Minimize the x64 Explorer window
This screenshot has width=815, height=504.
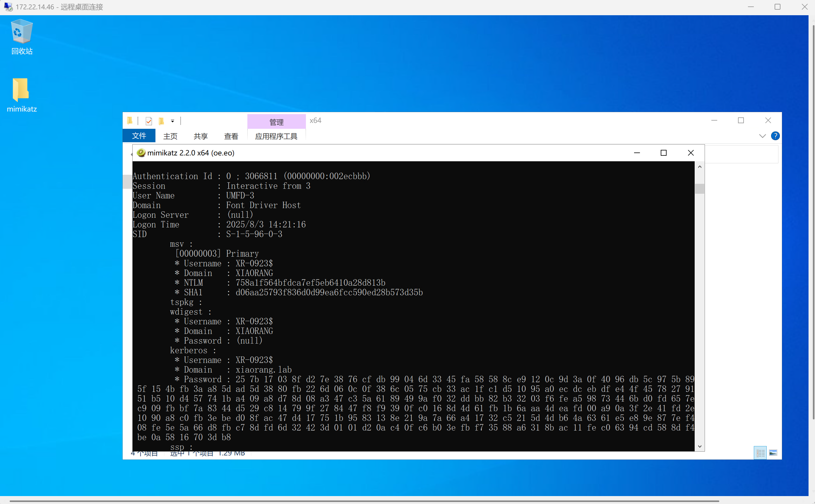pos(714,120)
